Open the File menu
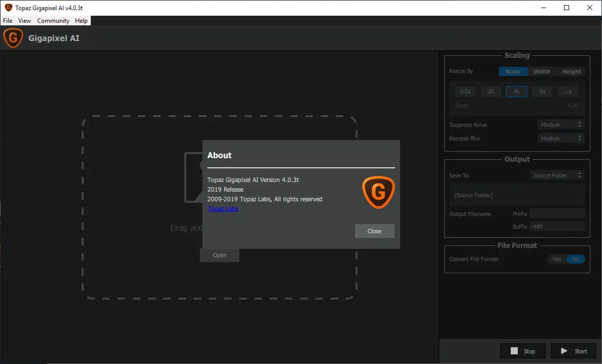This screenshot has width=602, height=364. tap(8, 21)
